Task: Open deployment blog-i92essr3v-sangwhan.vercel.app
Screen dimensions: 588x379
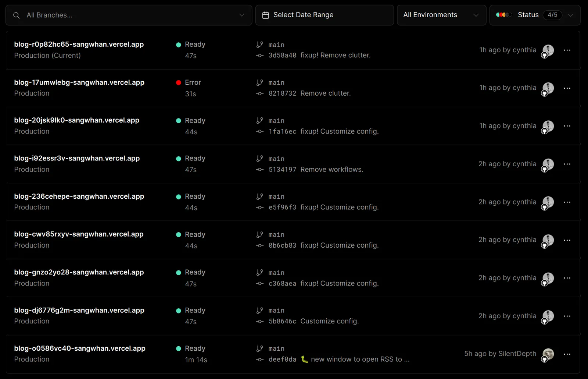Action: pyautogui.click(x=77, y=158)
